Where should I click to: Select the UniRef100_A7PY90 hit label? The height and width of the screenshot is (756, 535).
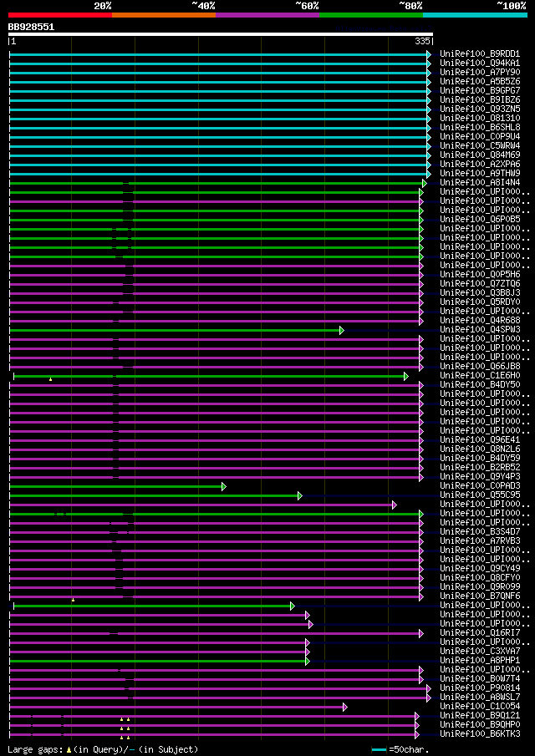click(x=480, y=73)
